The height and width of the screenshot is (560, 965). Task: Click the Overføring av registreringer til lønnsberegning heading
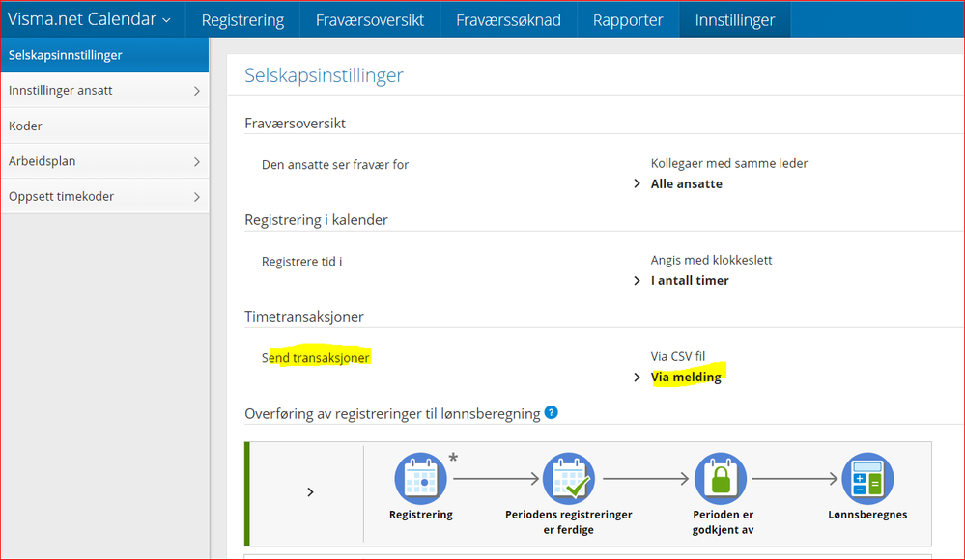pos(392,413)
